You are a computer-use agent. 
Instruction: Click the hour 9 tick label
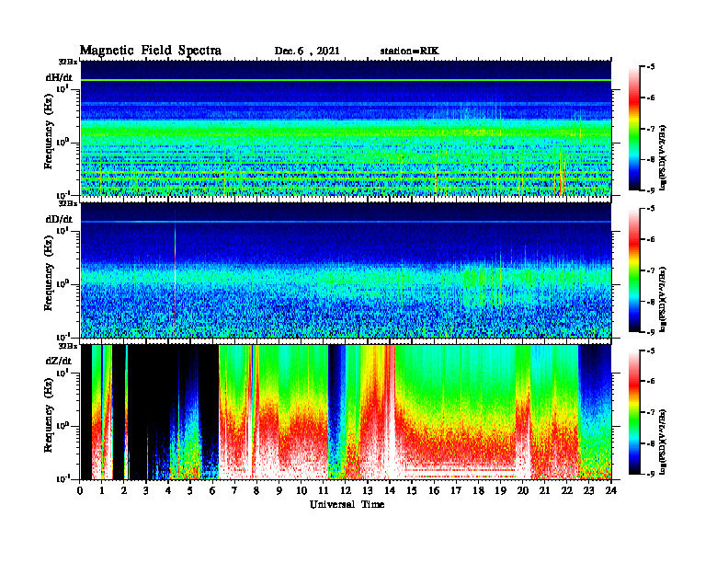pyautogui.click(x=279, y=490)
